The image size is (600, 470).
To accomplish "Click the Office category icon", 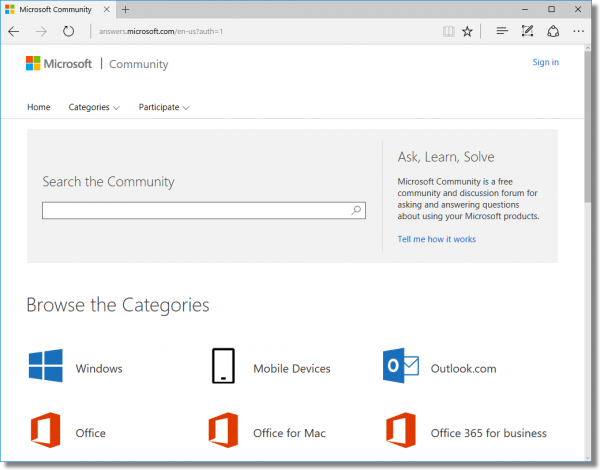I will tap(46, 430).
